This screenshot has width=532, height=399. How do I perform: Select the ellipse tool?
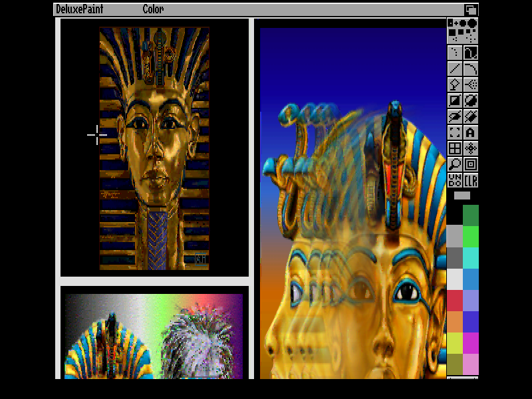tap(455, 116)
